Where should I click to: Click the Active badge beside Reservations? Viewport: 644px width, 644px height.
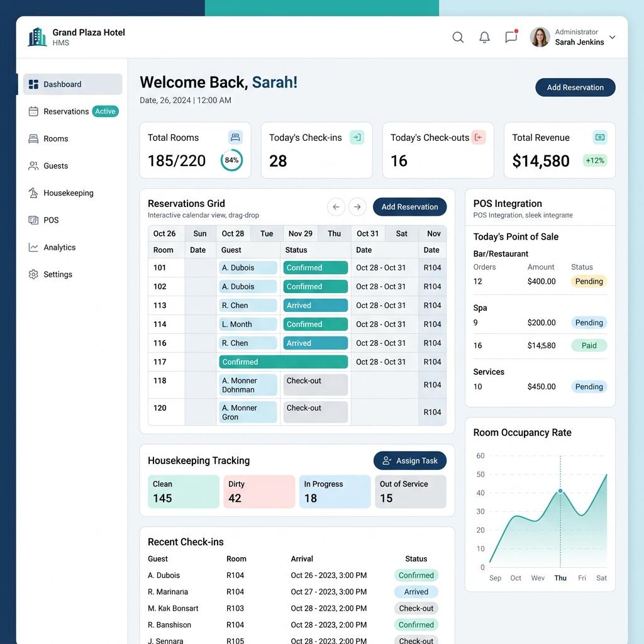click(105, 111)
